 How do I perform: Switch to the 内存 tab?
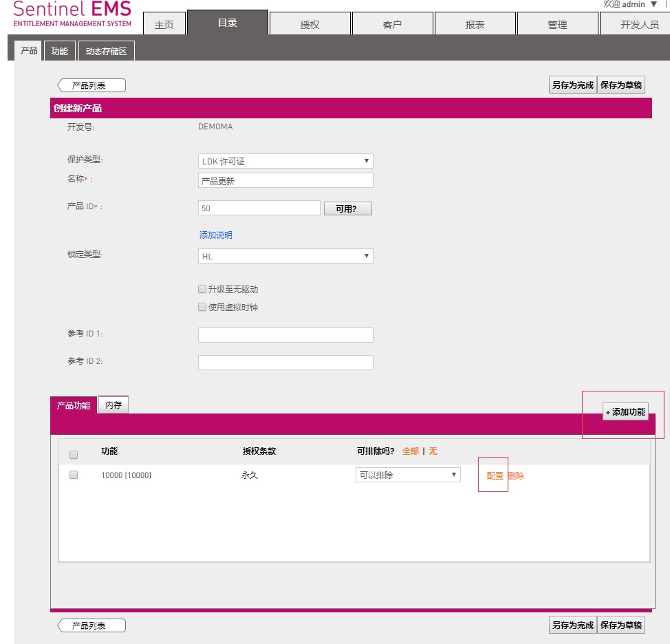pos(114,405)
